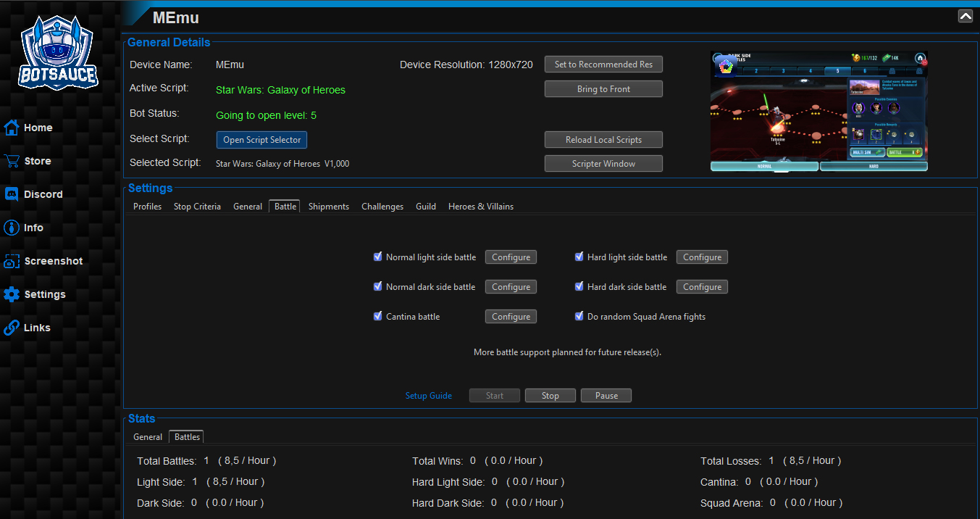Click the Discord sidebar icon
The width and height of the screenshot is (980, 519).
coord(12,194)
